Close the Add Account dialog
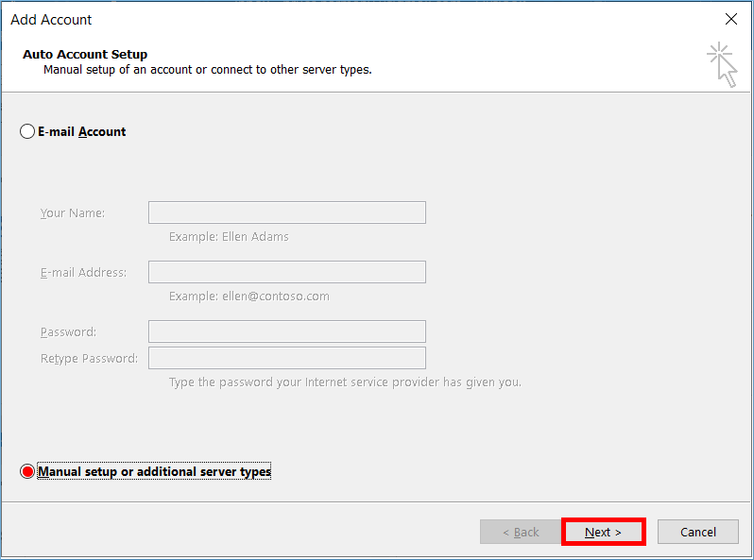The image size is (754, 560). click(x=731, y=19)
